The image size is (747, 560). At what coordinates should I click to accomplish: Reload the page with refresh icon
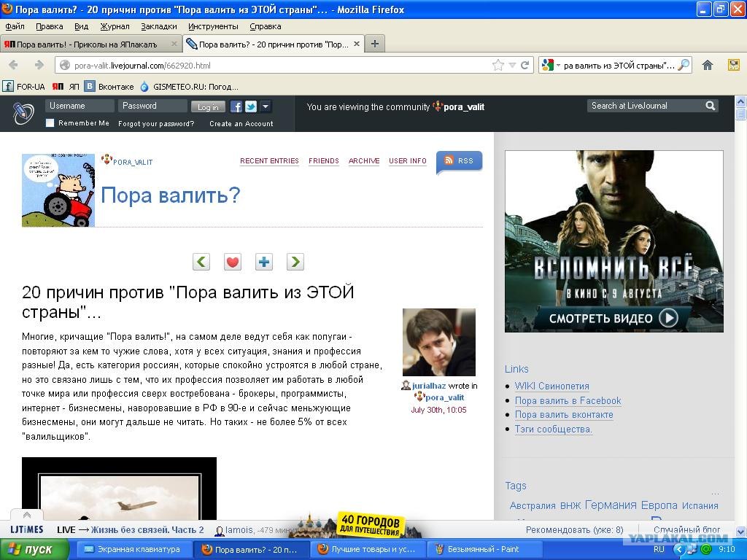(525, 65)
